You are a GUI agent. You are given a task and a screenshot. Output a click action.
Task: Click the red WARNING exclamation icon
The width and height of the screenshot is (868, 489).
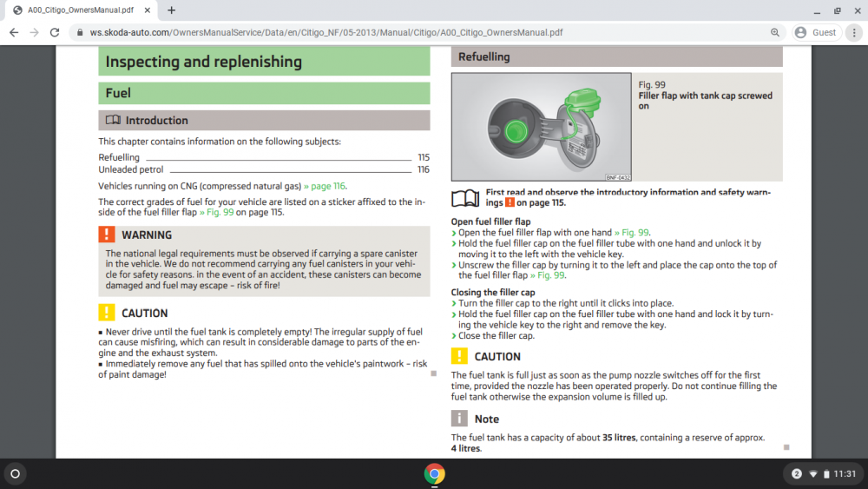107,235
